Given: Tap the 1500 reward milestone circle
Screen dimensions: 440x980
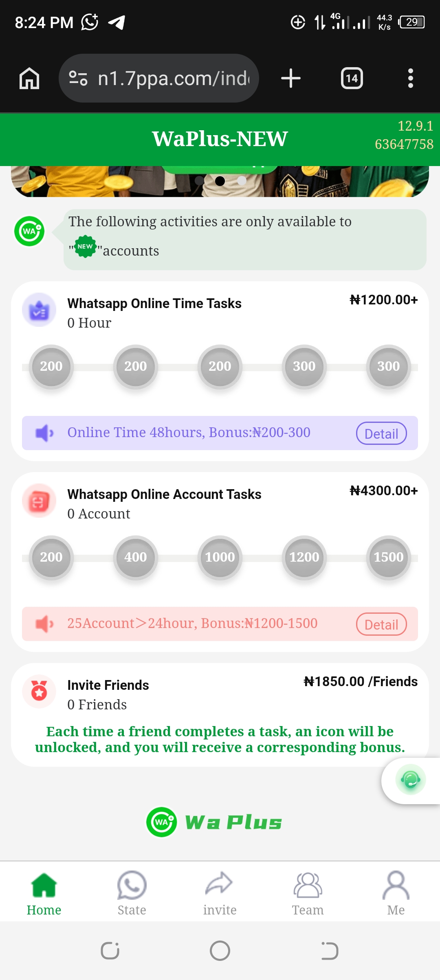Looking at the screenshot, I should pyautogui.click(x=388, y=557).
